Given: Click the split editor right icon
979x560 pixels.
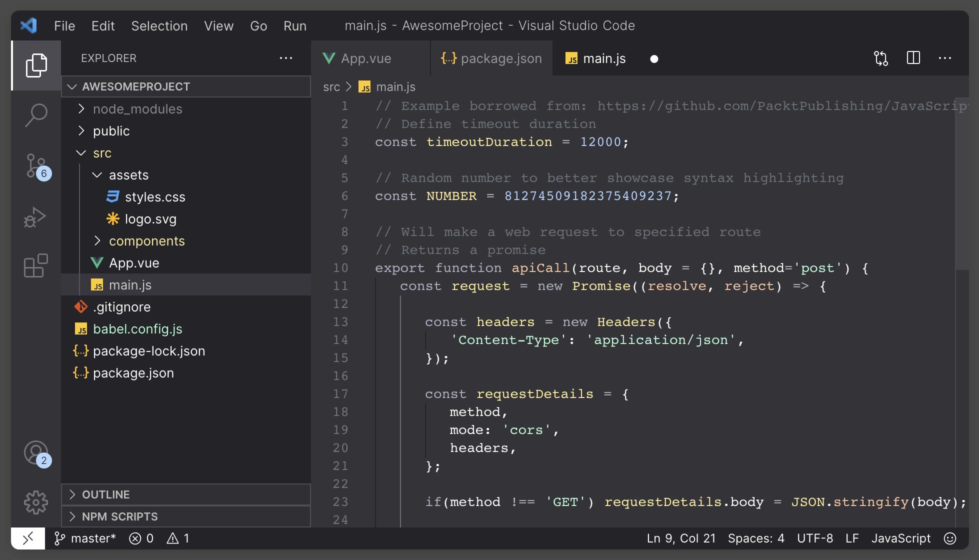Looking at the screenshot, I should click(x=913, y=58).
